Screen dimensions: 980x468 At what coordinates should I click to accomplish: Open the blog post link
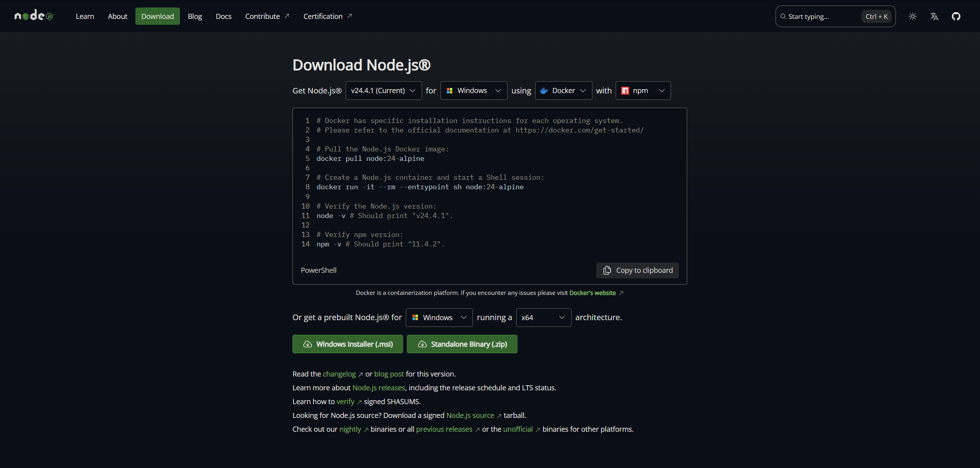pos(389,374)
